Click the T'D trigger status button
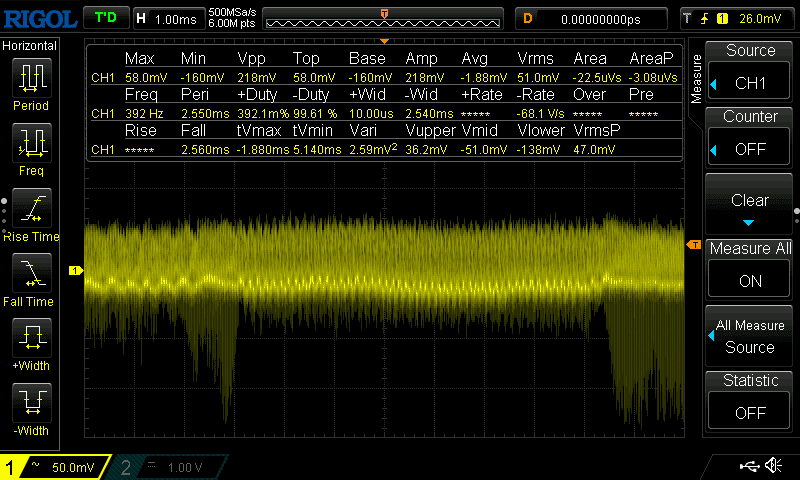Viewport: 800px width, 480px height. (105, 18)
